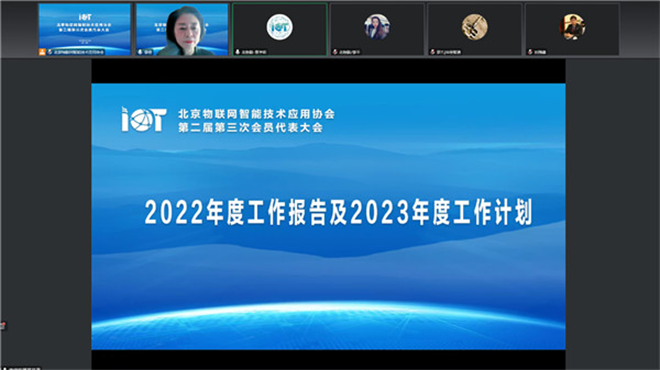
Task: Open the thumbnail showing the shared blue slide
Action: [x=85, y=29]
